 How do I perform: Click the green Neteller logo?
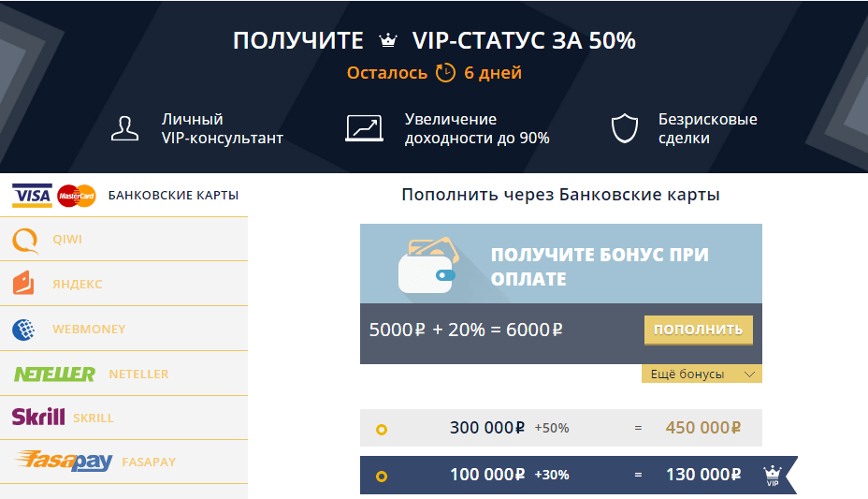54,374
